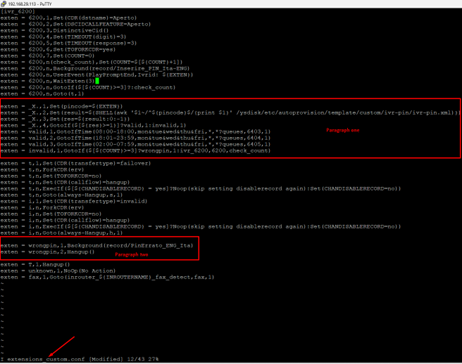Click the t,1,Set(CDR(transfertype)=failover) line

pos(76,163)
